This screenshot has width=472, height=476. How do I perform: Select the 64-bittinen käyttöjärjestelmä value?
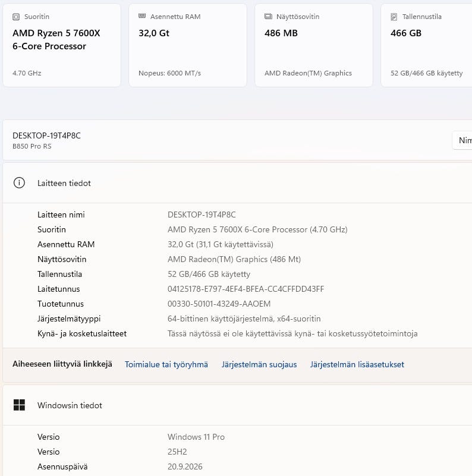pyautogui.click(x=244, y=319)
